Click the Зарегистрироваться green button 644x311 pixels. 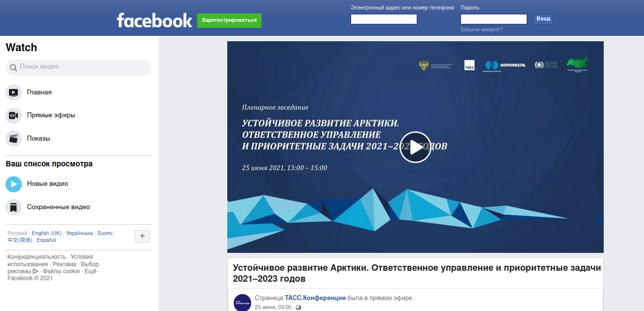(229, 20)
